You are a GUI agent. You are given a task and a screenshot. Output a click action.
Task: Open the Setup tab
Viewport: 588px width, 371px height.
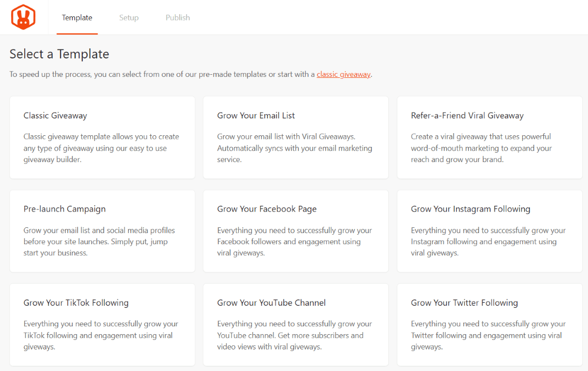coord(129,18)
